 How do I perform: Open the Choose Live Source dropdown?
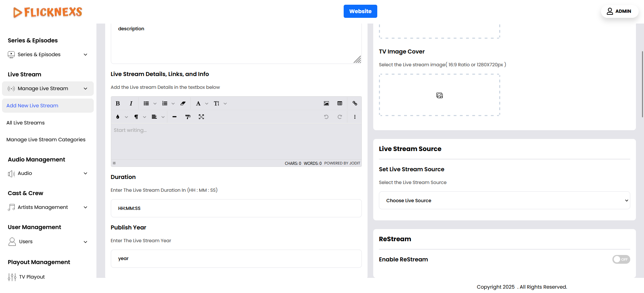[504, 200]
